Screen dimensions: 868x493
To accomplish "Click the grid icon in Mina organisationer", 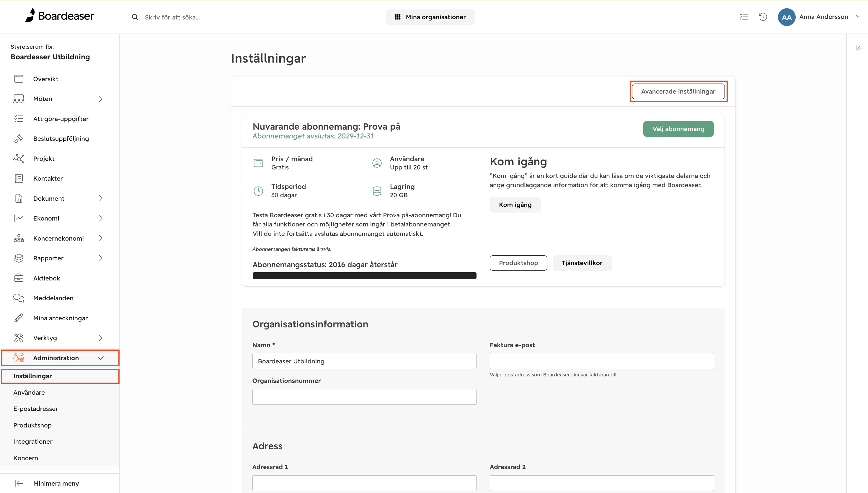I will tap(398, 17).
